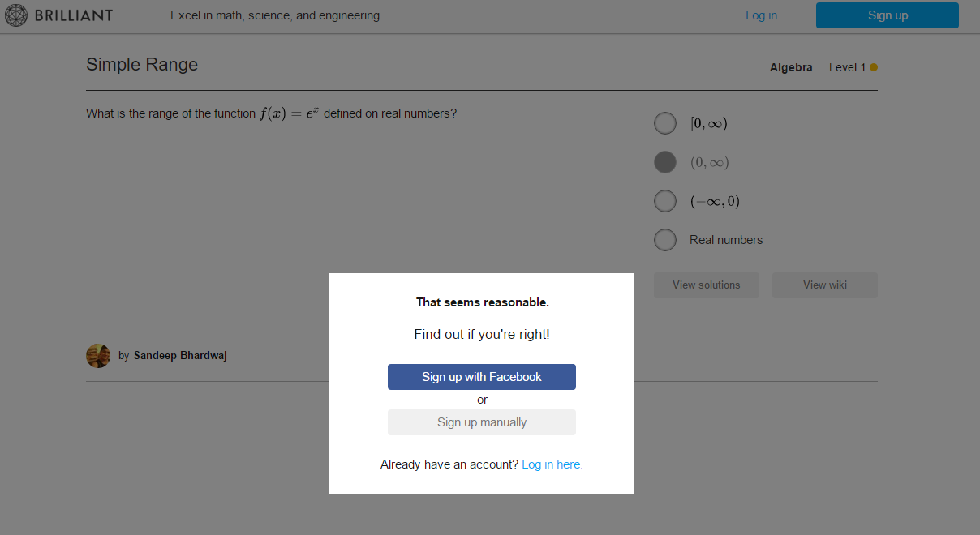980x535 pixels.
Task: Click the yellow Level 1 dot
Action: pos(874,67)
